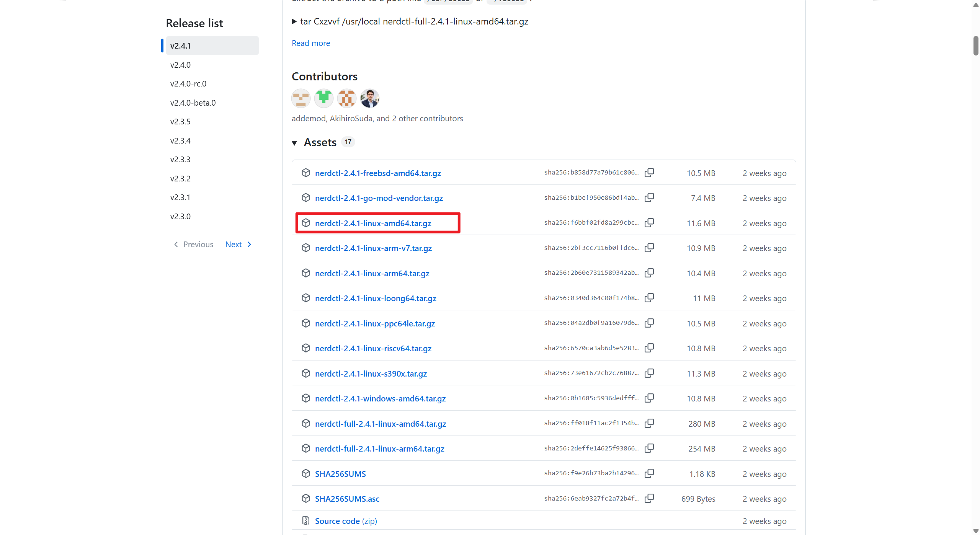Select v2.3.5 in release list
980x535 pixels.
(x=180, y=122)
